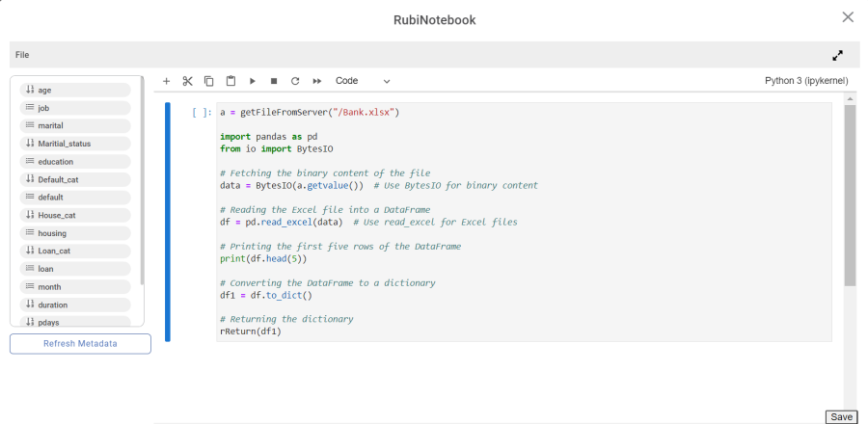Select the Default_cat field
The image size is (868, 424).
pos(75,179)
